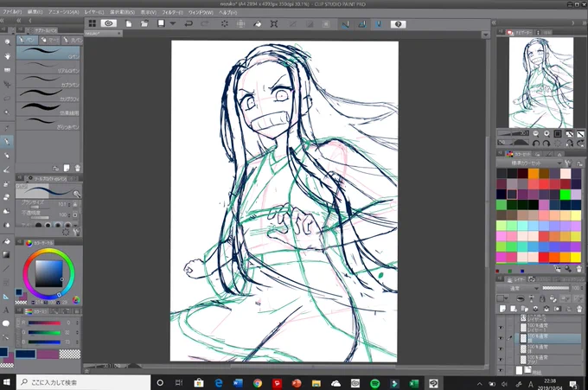
Task: Toggle lock layer icon in Layer panel
Action: pyautogui.click(x=542, y=298)
